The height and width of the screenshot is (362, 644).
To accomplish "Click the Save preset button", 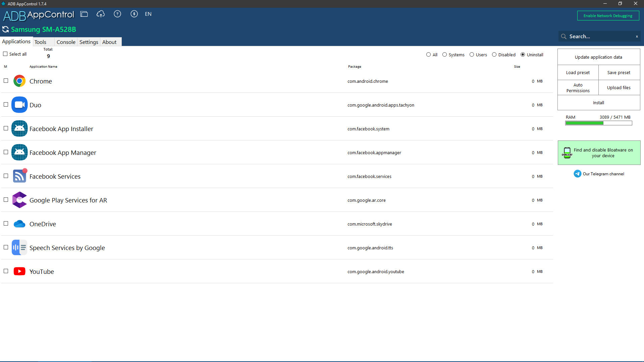I will (x=619, y=72).
